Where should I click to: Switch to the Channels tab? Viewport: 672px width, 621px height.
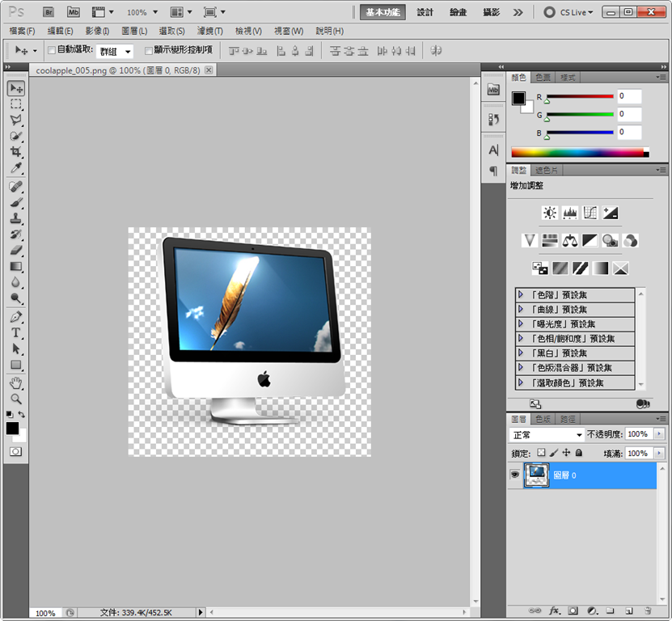[x=543, y=419]
